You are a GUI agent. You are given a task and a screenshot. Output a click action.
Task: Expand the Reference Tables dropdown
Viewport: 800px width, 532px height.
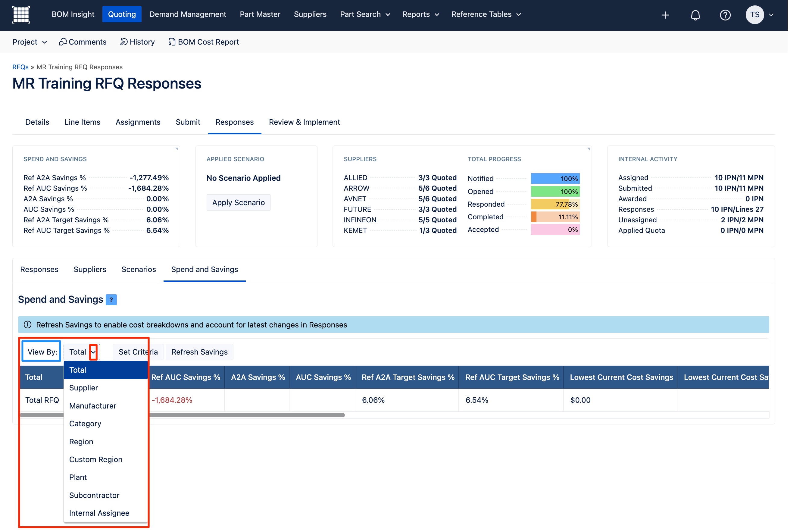[x=486, y=14]
